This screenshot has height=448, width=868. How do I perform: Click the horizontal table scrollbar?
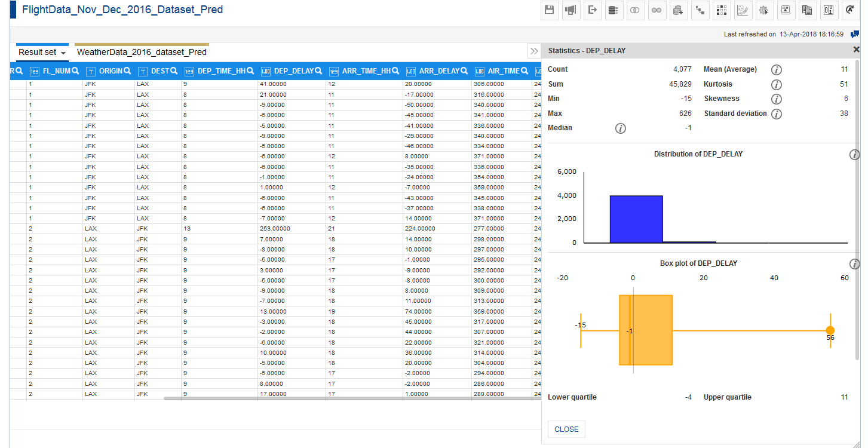pyautogui.click(x=352, y=398)
